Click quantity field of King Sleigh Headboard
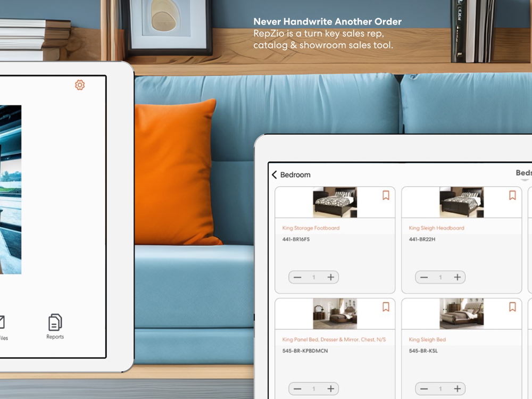The image size is (532, 399). point(440,277)
